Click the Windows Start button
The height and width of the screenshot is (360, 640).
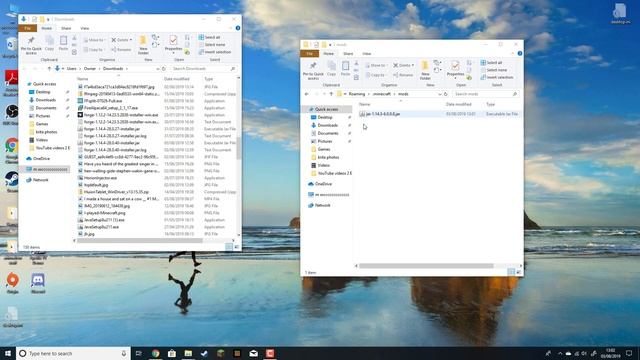pyautogui.click(x=8, y=353)
